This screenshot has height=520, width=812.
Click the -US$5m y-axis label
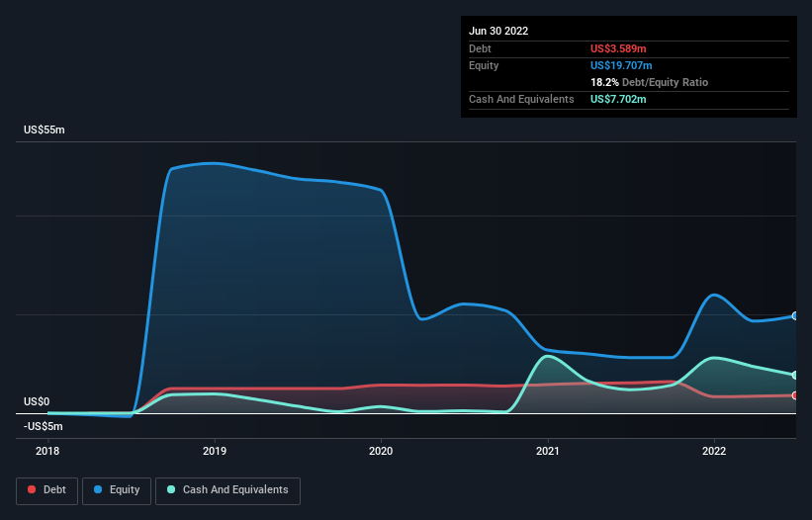(x=43, y=426)
